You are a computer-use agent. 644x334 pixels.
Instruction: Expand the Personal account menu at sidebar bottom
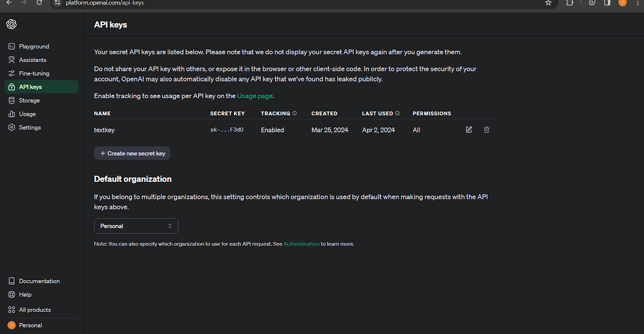[x=30, y=325]
